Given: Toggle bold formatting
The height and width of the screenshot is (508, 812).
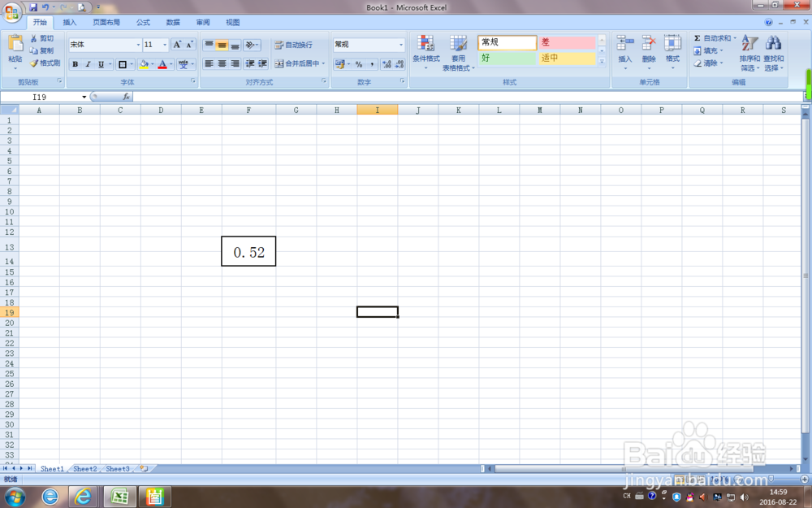Looking at the screenshot, I should point(76,64).
